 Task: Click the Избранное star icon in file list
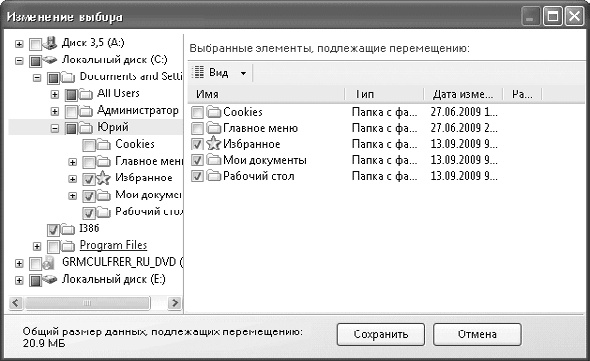[x=214, y=144]
